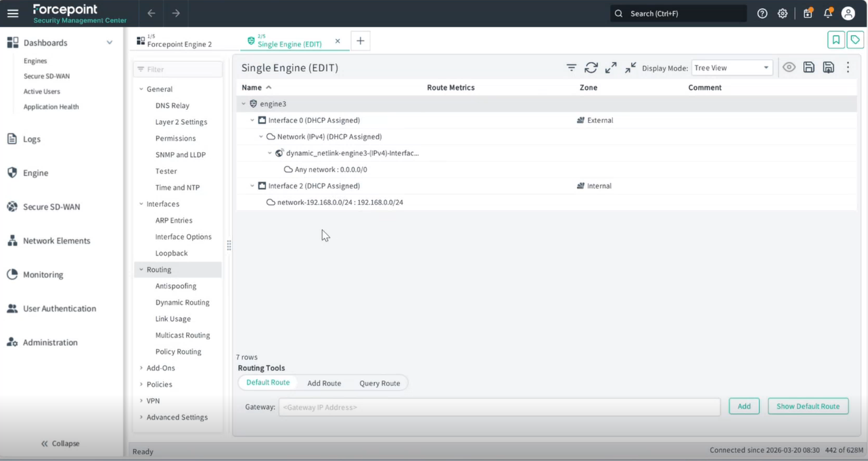This screenshot has width=868, height=461.
Task: Open Dynamic Routing settings
Action: 182,303
